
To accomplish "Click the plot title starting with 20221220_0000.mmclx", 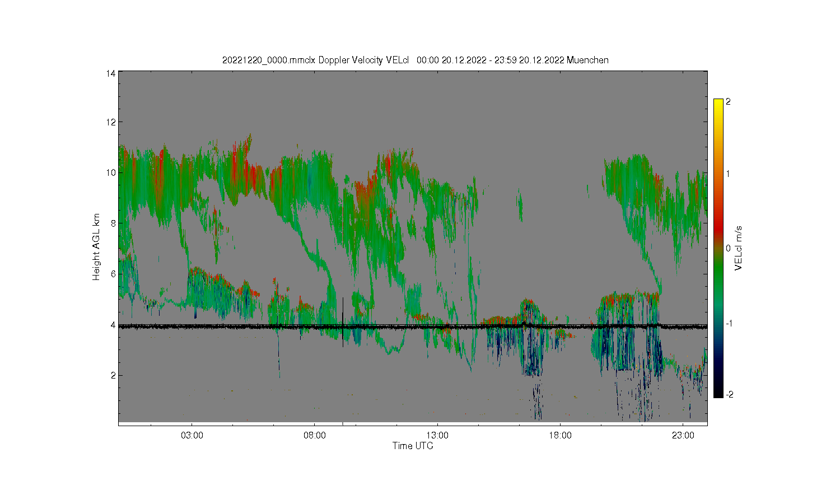I will (x=415, y=60).
